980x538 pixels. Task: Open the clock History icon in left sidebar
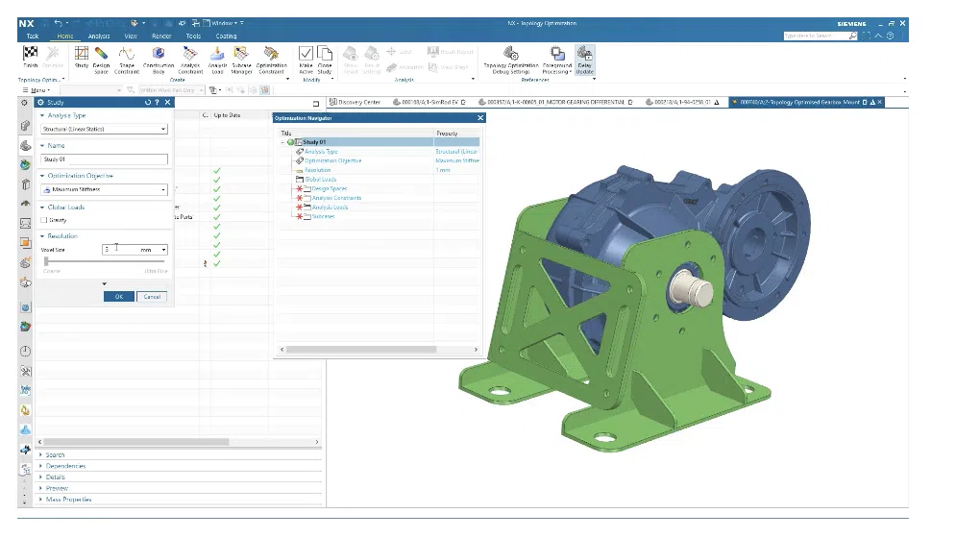(25, 352)
